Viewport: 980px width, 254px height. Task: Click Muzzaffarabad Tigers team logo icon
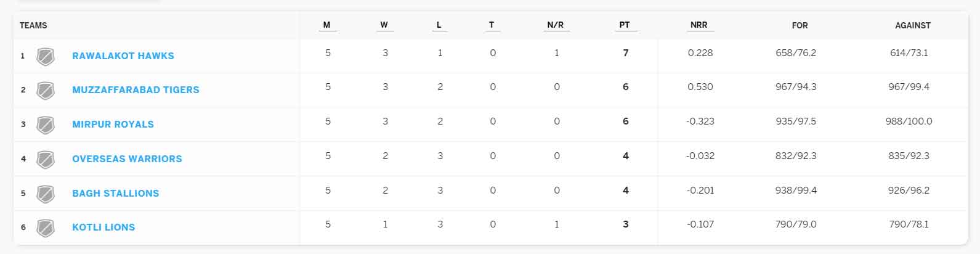(x=46, y=91)
